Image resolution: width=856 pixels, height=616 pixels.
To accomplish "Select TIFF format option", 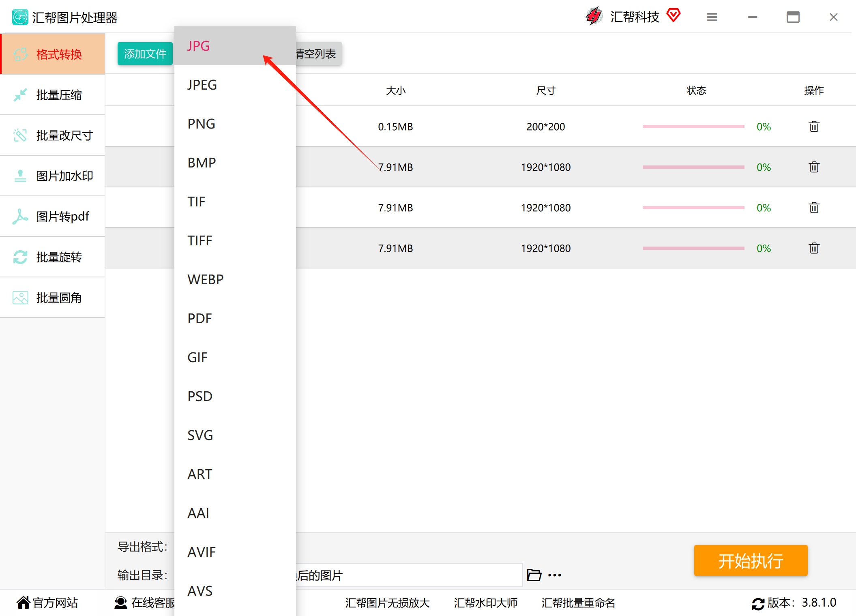I will click(x=235, y=240).
